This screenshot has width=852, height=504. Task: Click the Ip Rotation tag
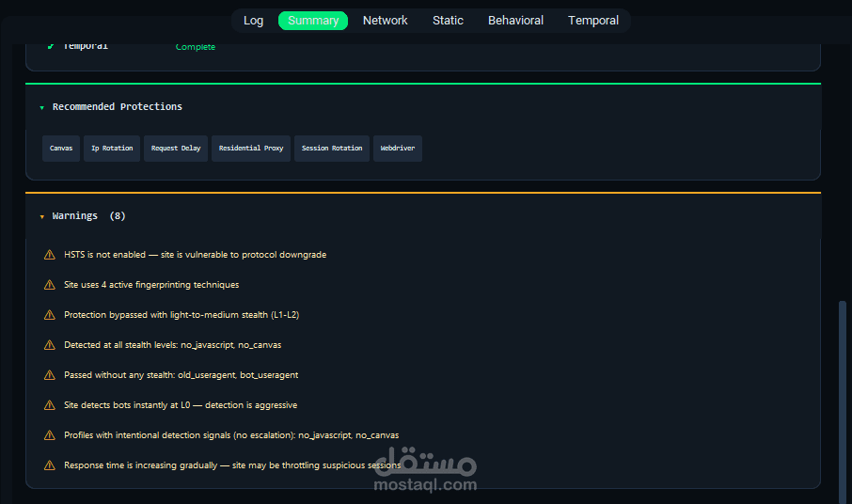112,149
